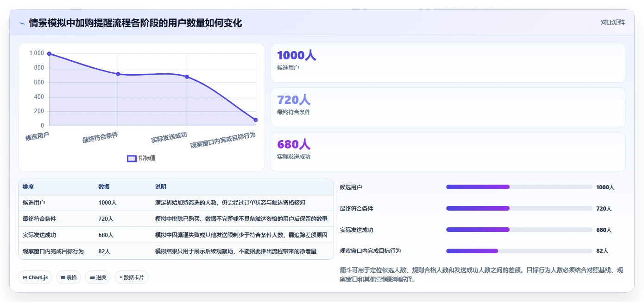Image resolution: width=644 pixels, height=302 pixels.
Task: Click the 680人 data card
Action: click(x=448, y=152)
